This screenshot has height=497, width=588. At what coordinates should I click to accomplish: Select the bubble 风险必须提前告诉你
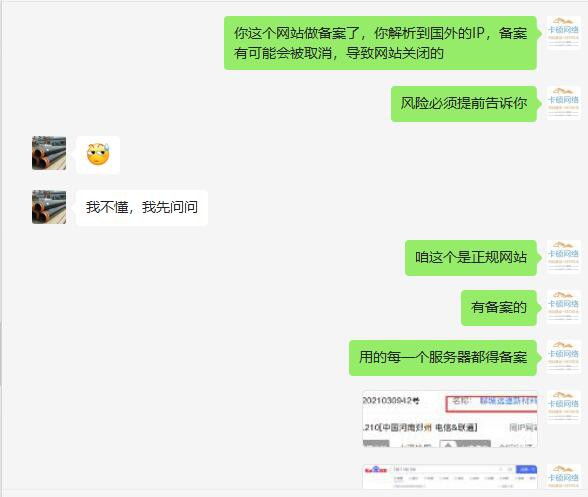coord(464,104)
